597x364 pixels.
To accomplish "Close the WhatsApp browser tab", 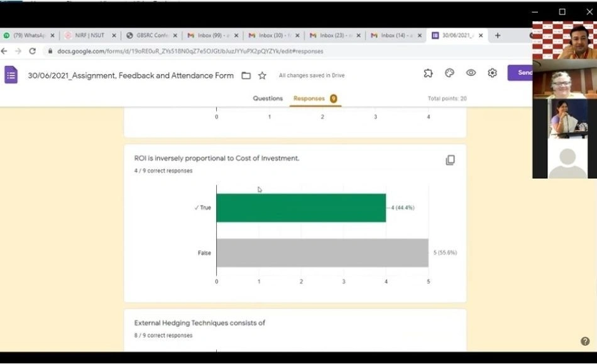I will (x=53, y=35).
